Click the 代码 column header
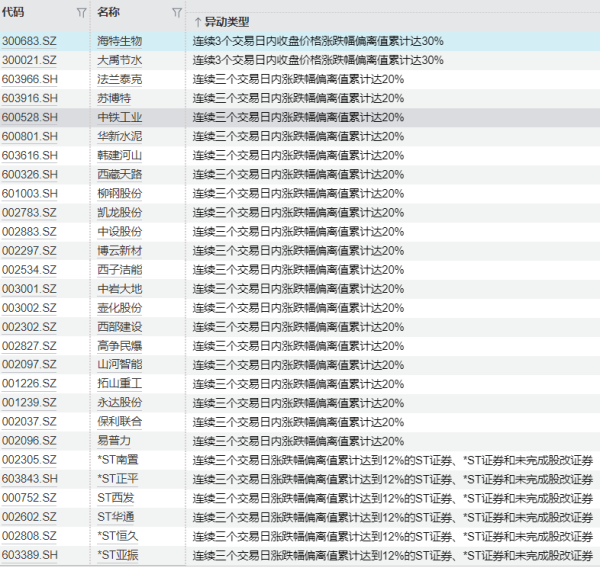This screenshot has height=568, width=600. click(14, 12)
